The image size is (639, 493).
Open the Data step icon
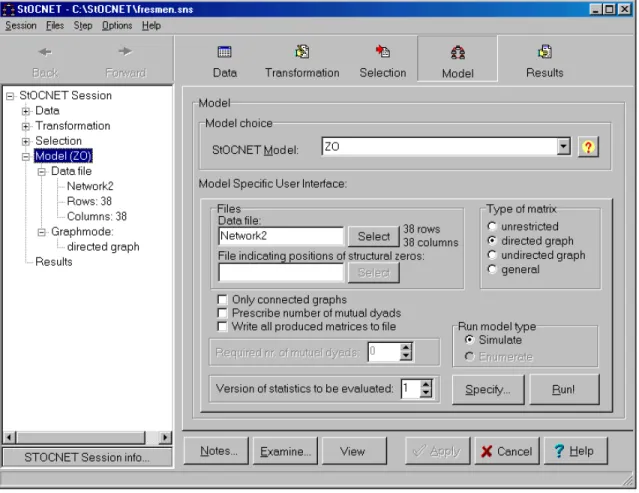tap(225, 52)
